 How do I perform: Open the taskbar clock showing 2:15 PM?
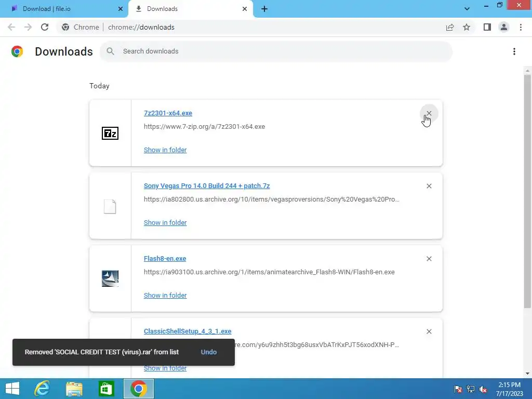click(x=509, y=389)
